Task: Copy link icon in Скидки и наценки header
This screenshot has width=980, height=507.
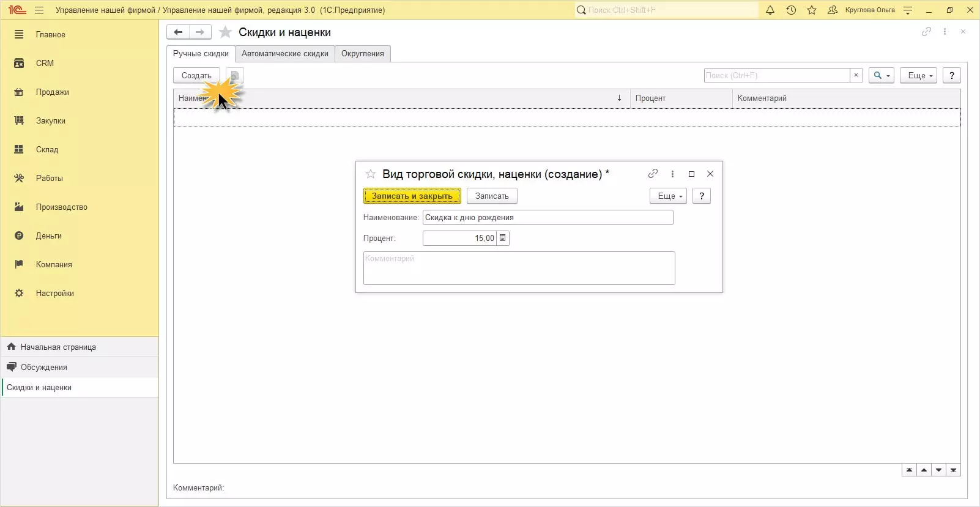Action: click(x=926, y=32)
